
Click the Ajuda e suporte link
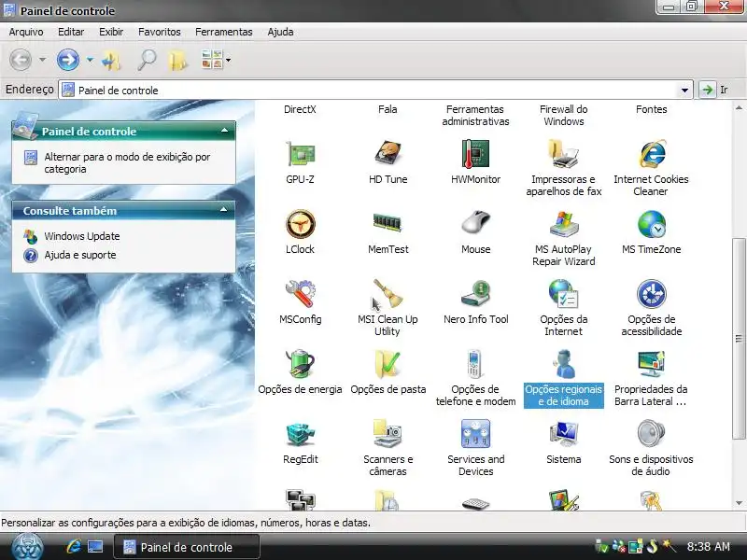tap(80, 255)
